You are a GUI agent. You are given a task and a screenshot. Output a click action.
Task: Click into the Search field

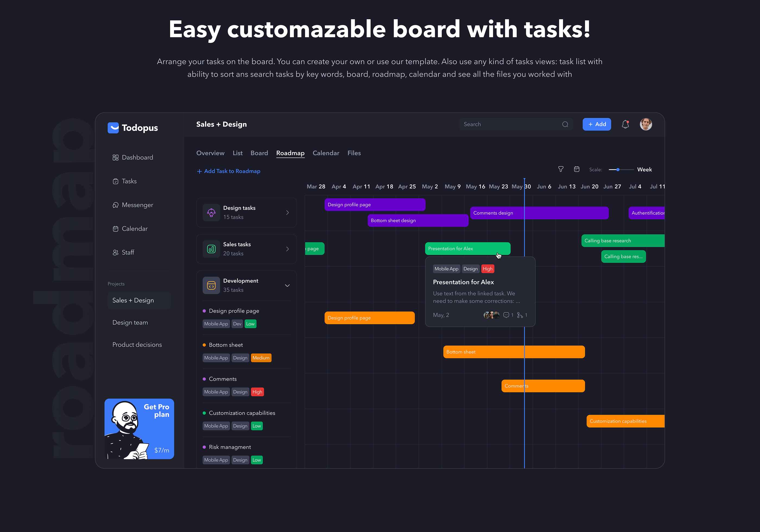coord(510,125)
